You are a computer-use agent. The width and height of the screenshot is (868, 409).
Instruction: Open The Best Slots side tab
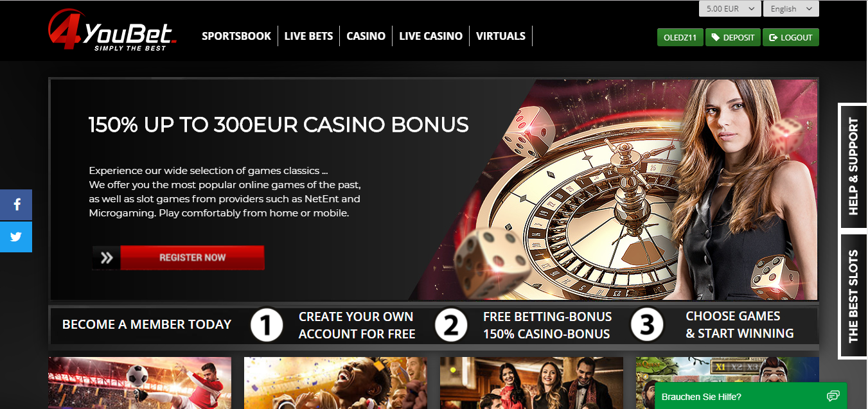[853, 296]
